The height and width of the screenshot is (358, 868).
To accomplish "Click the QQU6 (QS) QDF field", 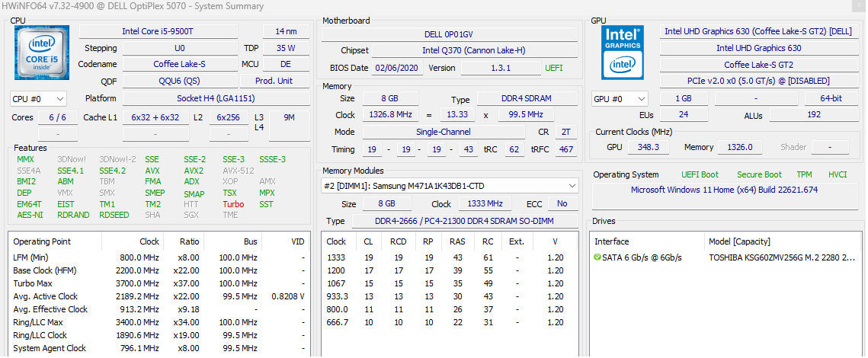I will [179, 81].
